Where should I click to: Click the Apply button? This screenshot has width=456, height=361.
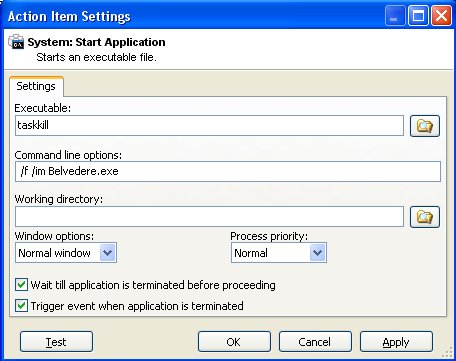pyautogui.click(x=396, y=342)
